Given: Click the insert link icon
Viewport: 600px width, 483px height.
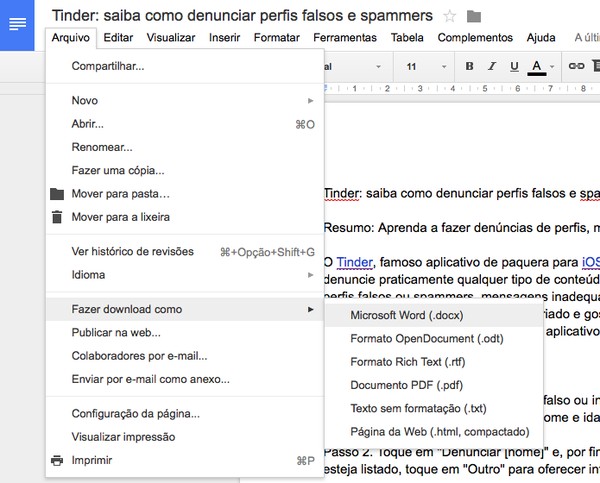Looking at the screenshot, I should coord(576,66).
